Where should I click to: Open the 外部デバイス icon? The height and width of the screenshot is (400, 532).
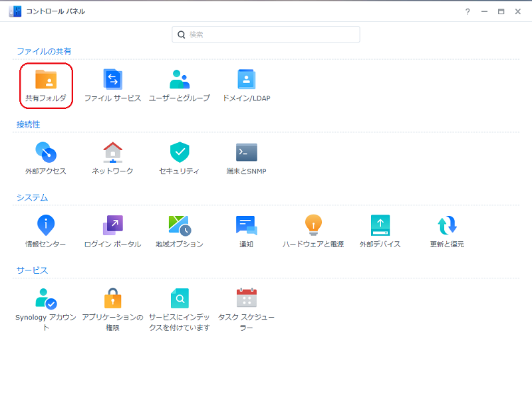coord(380,225)
